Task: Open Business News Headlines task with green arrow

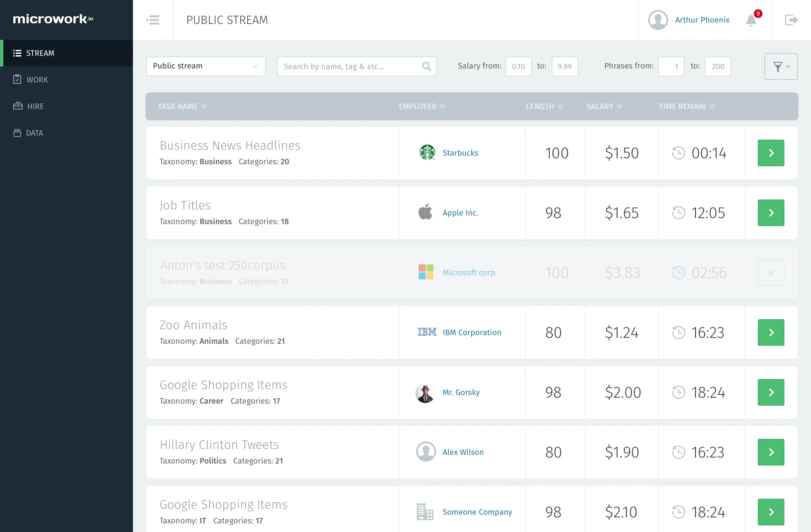Action: pos(770,153)
